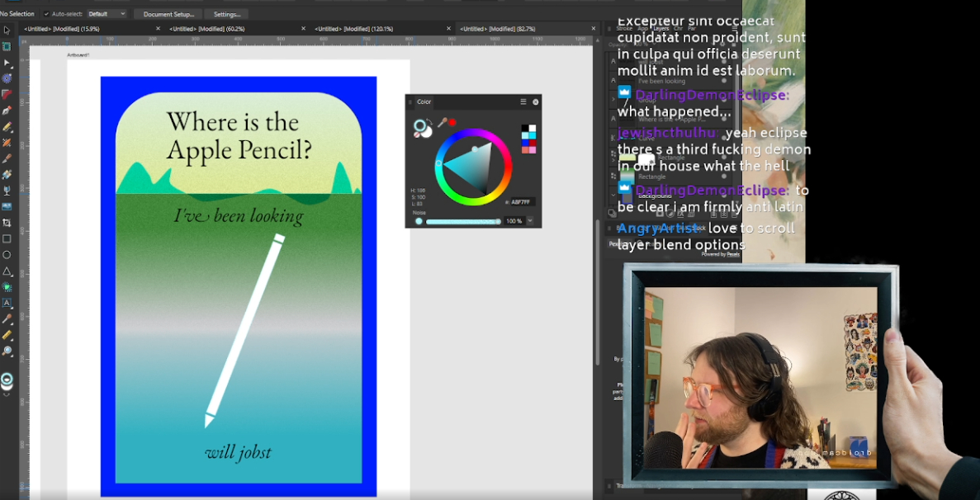Select the Artistic Text tool
Screen dimensions: 980x500
tap(7, 303)
